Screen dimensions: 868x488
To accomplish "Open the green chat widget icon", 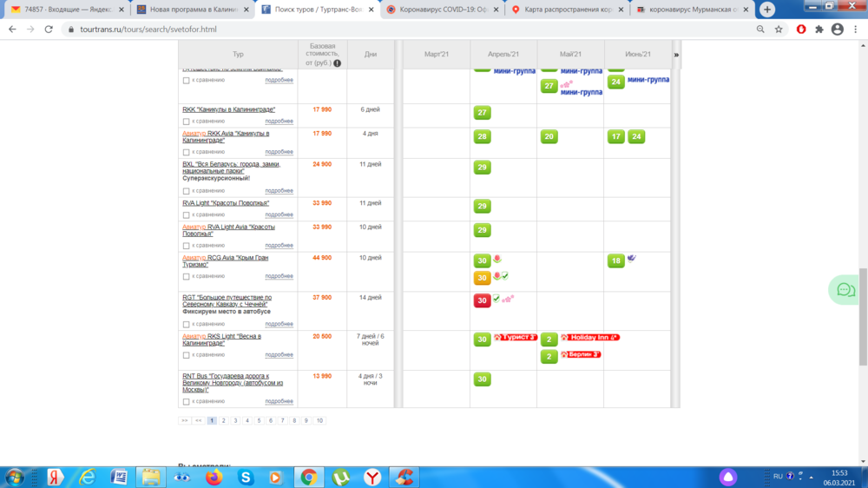I will 842,290.
